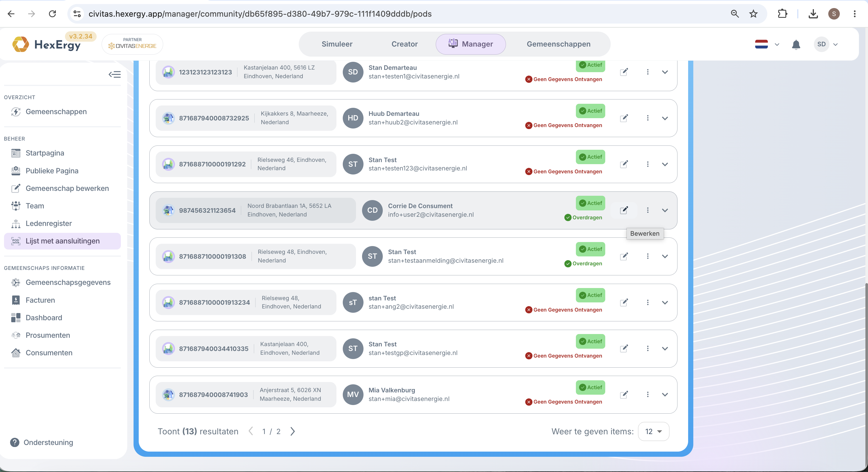Edit the Corrie De Consument connection
Screen dimensions: 868x472
pyautogui.click(x=624, y=210)
